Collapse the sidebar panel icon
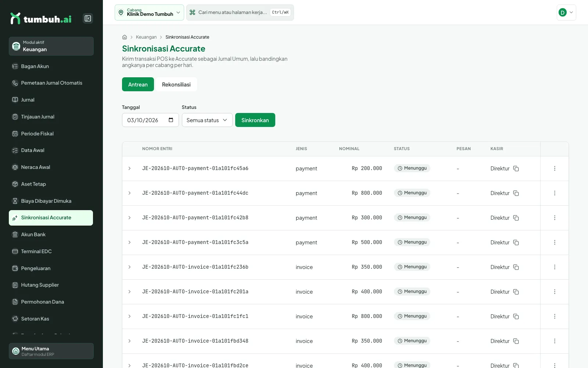The width and height of the screenshot is (588, 368). point(88,18)
